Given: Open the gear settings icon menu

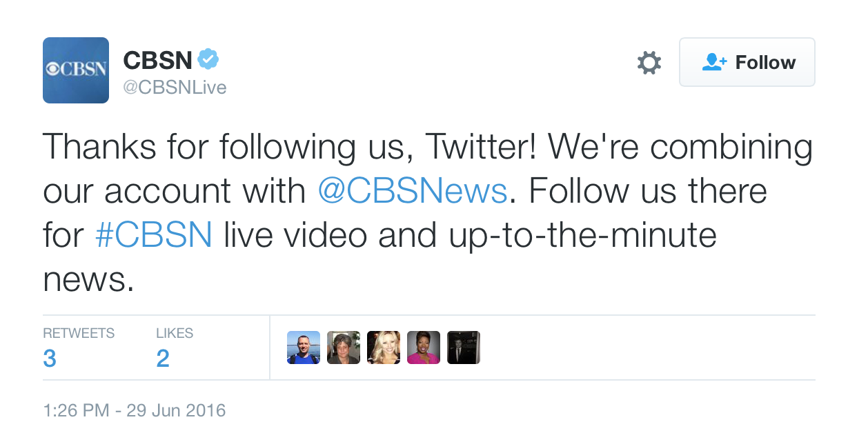Looking at the screenshot, I should [x=649, y=63].
